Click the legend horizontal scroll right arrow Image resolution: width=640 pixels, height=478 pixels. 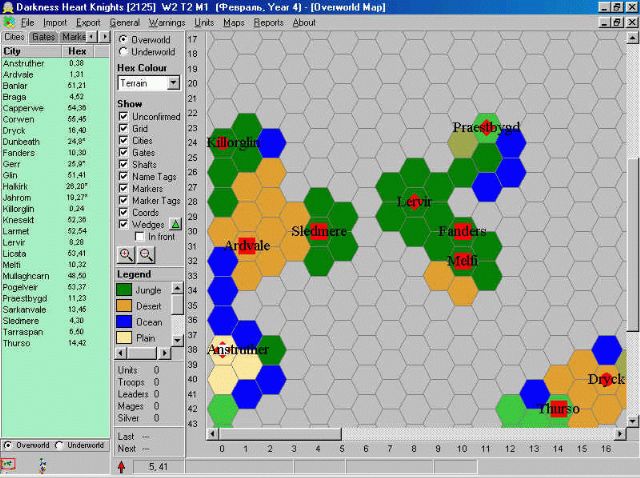[164, 353]
